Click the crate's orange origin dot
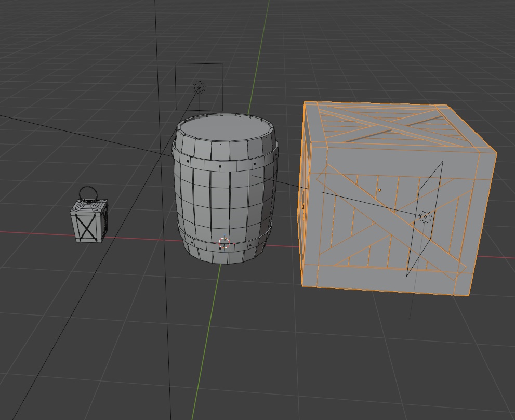The width and height of the screenshot is (515, 420). click(x=379, y=190)
